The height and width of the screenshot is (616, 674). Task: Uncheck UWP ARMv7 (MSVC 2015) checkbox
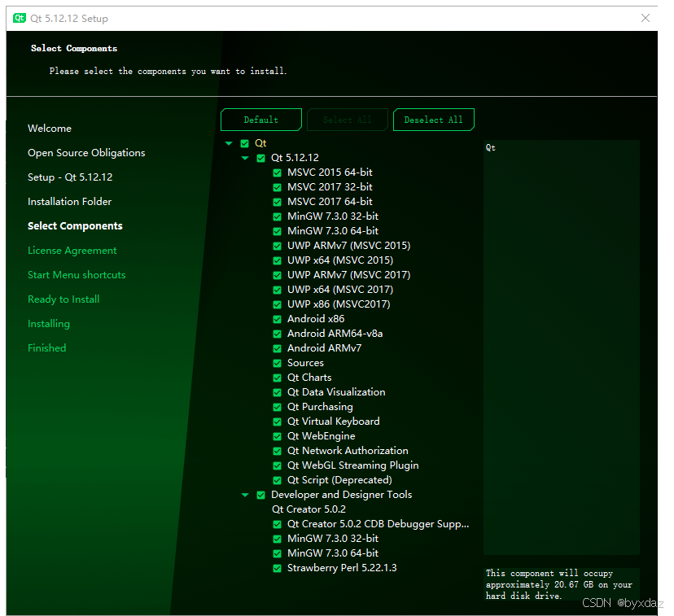[278, 246]
